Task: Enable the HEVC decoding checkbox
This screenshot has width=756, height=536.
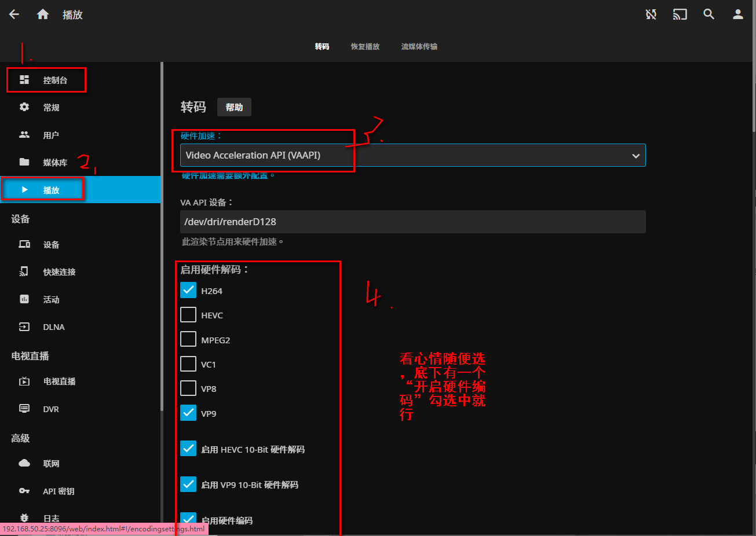Action: [188, 315]
